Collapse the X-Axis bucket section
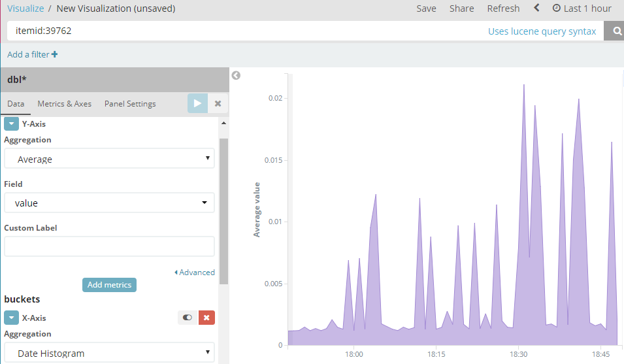Screen dimensions: 624x364 click(12, 318)
